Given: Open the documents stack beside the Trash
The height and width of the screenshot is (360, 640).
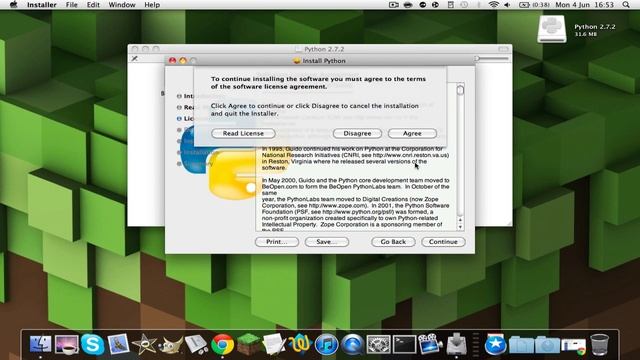Looking at the screenshot, I should coord(573,345).
